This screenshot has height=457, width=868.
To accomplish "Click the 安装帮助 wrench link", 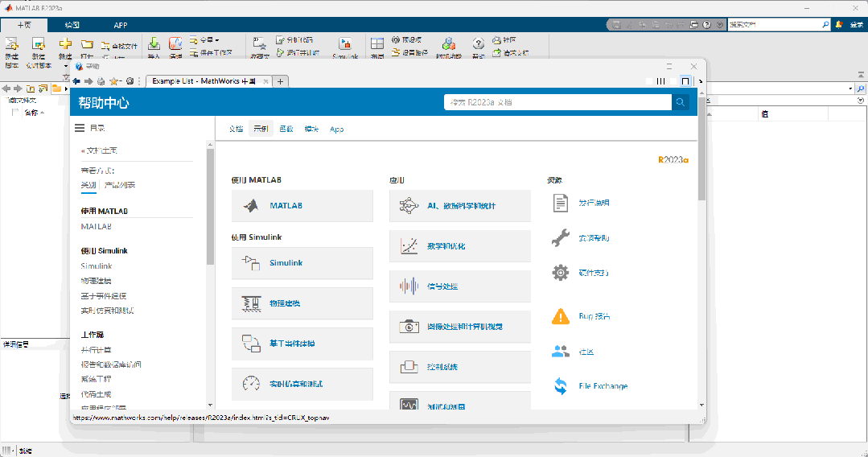I will click(x=594, y=238).
